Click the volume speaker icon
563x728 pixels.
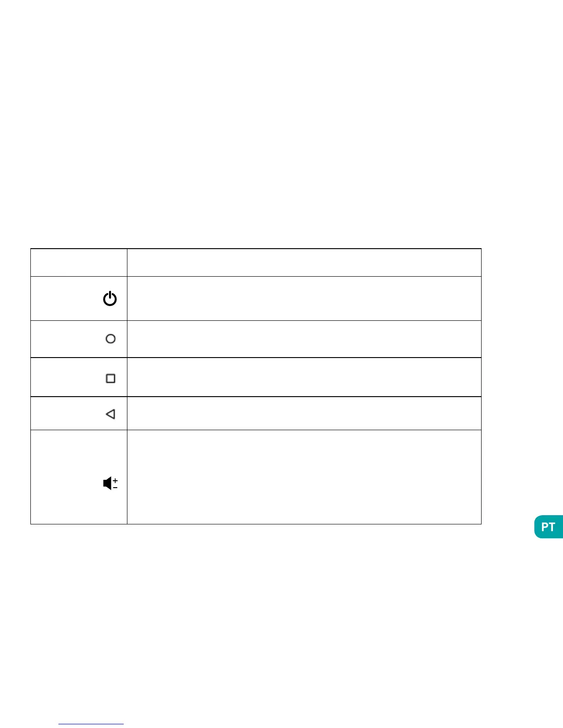point(107,483)
